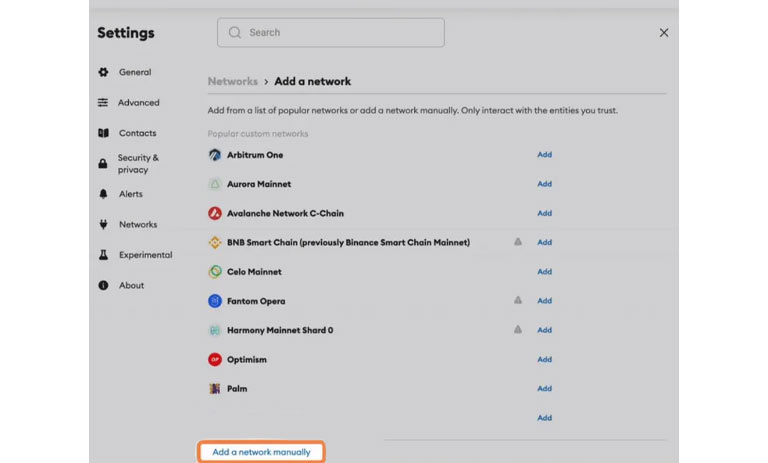Open the Experimental settings section

point(145,255)
